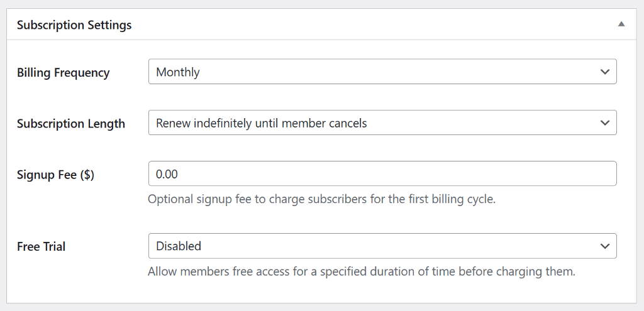Collapse the Subscription Settings panel arrow
This screenshot has width=644, height=311.
621,25
